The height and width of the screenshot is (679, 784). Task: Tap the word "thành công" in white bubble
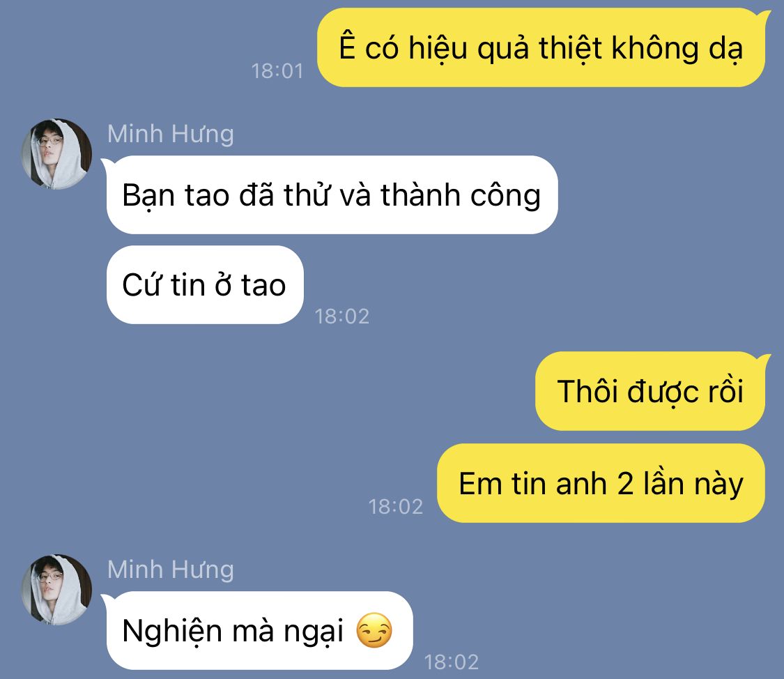point(461,195)
